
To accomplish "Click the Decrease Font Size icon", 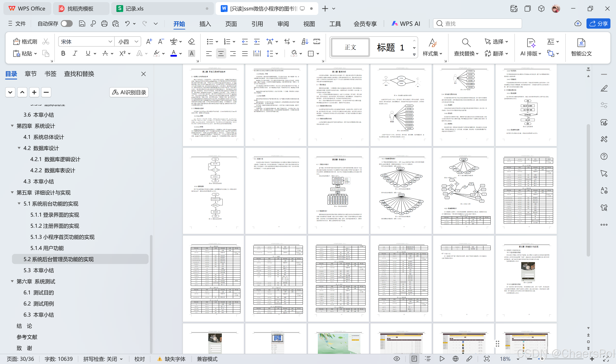I will pyautogui.click(x=161, y=42).
